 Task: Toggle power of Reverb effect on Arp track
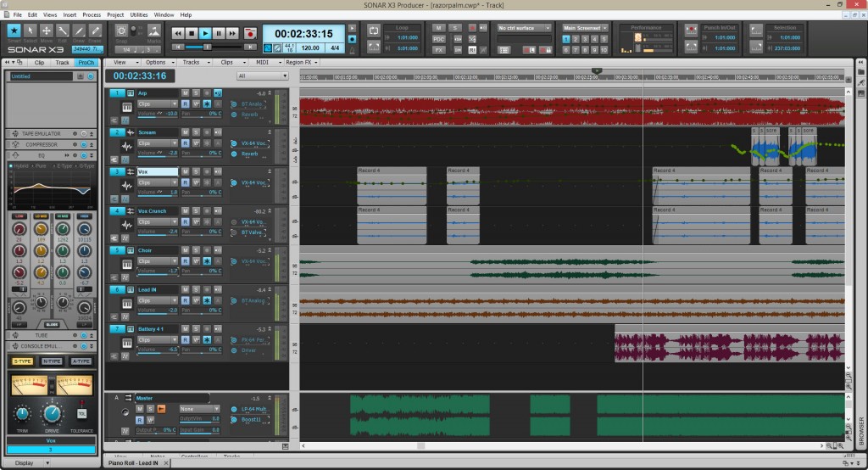[x=234, y=115]
